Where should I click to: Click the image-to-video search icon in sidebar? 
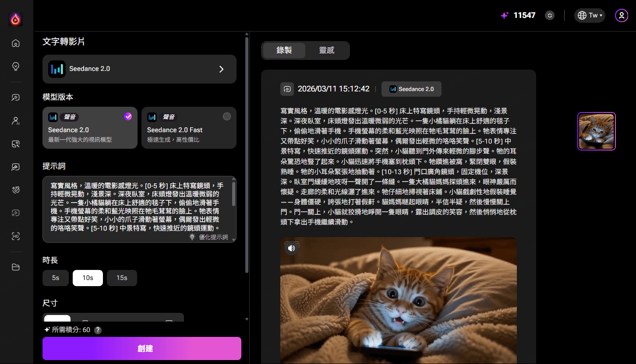15,143
